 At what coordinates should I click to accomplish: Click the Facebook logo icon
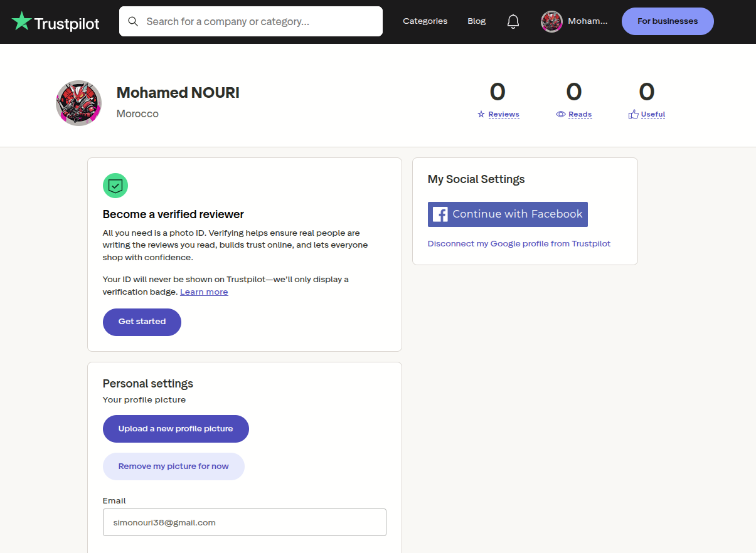tap(440, 214)
